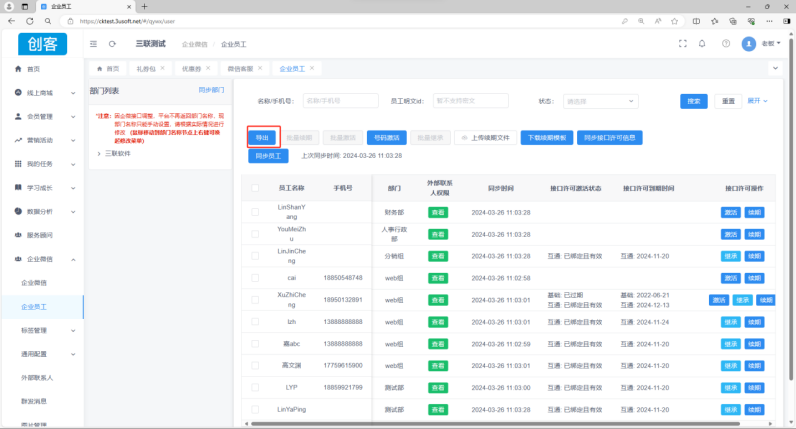The width and height of the screenshot is (796, 429).
Task: Click the 企业微信 parent menu icon
Action: 18,259
